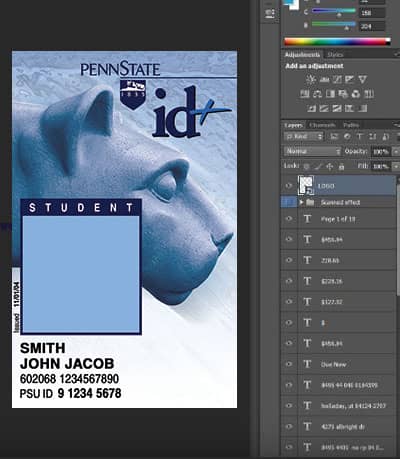Add a Channel Mixer adjustment layer
The height and width of the screenshot is (459, 400).
click(x=356, y=94)
